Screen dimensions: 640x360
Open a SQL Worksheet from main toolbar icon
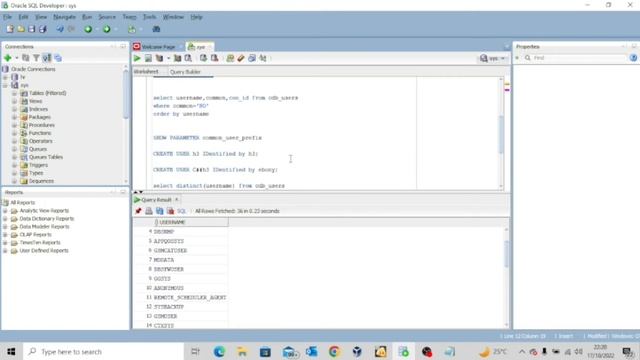pyautogui.click(x=132, y=29)
